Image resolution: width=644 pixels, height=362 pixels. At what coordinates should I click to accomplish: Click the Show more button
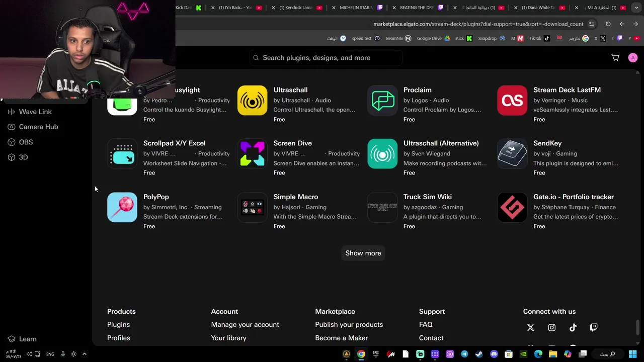(363, 253)
